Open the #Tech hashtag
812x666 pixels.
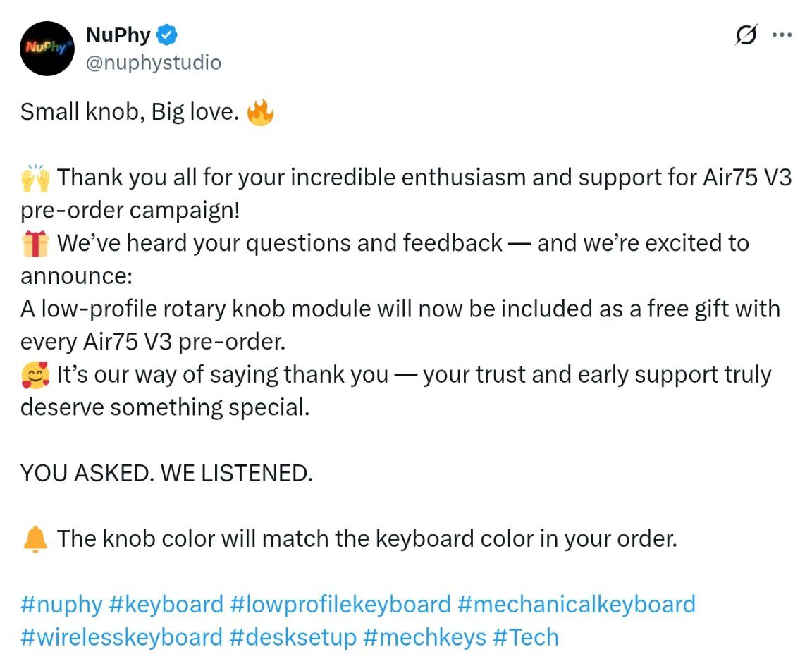525,637
